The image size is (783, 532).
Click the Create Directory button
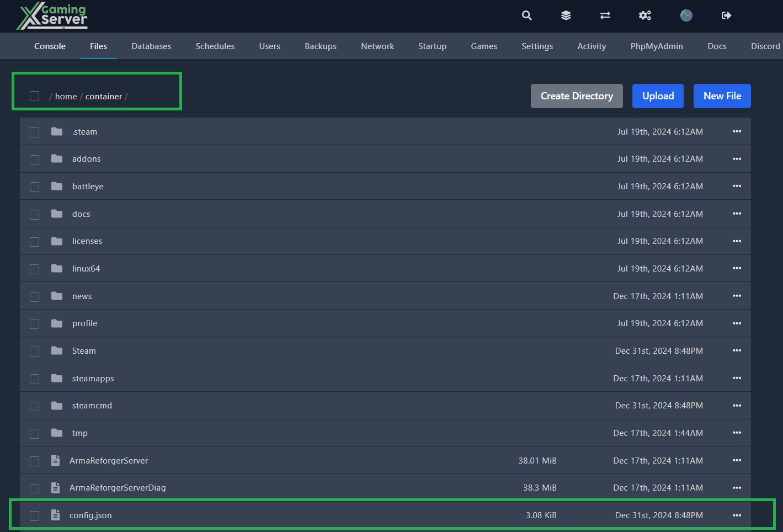point(576,95)
